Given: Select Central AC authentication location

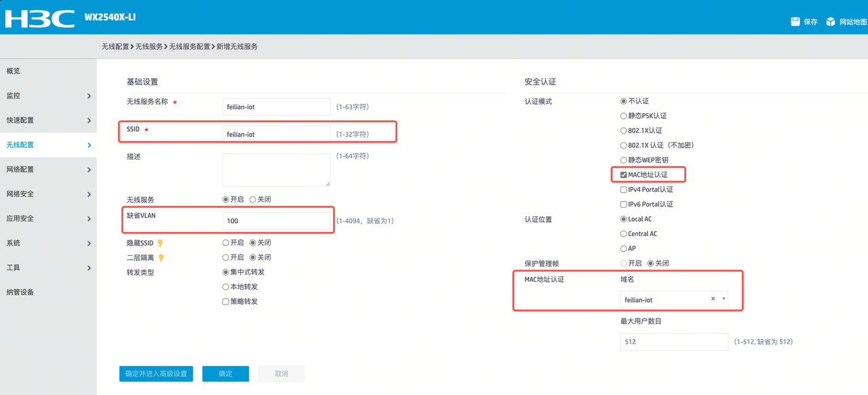Looking at the screenshot, I should click(623, 234).
